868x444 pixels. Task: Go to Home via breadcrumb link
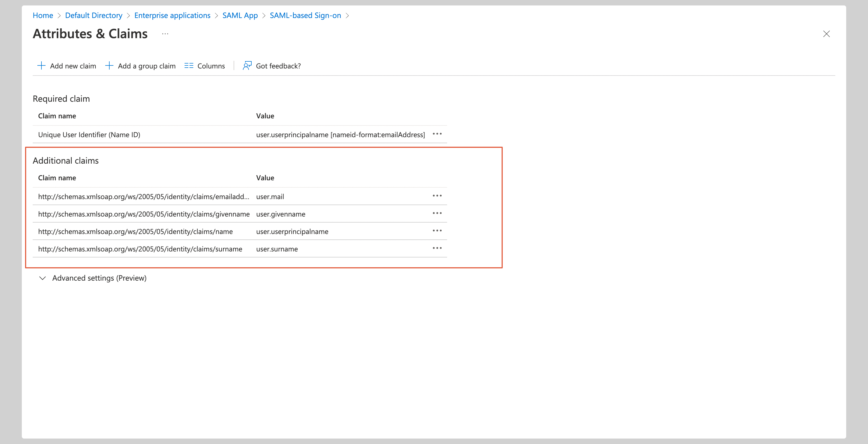pos(43,16)
